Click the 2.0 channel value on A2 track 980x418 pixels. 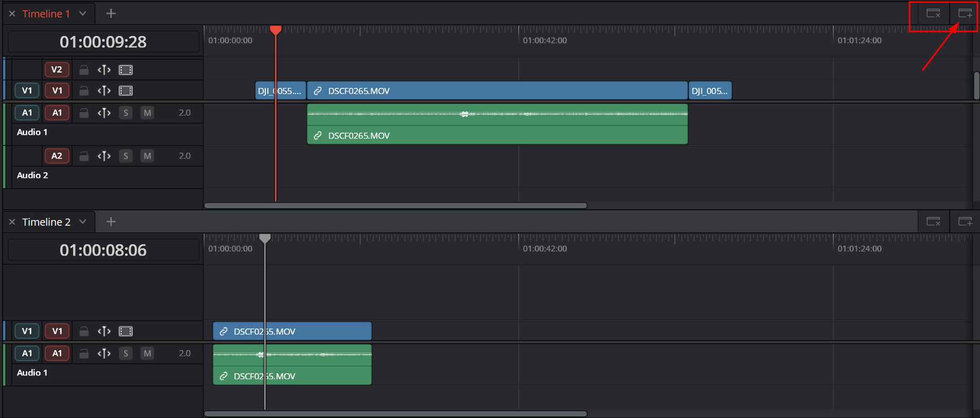(185, 156)
